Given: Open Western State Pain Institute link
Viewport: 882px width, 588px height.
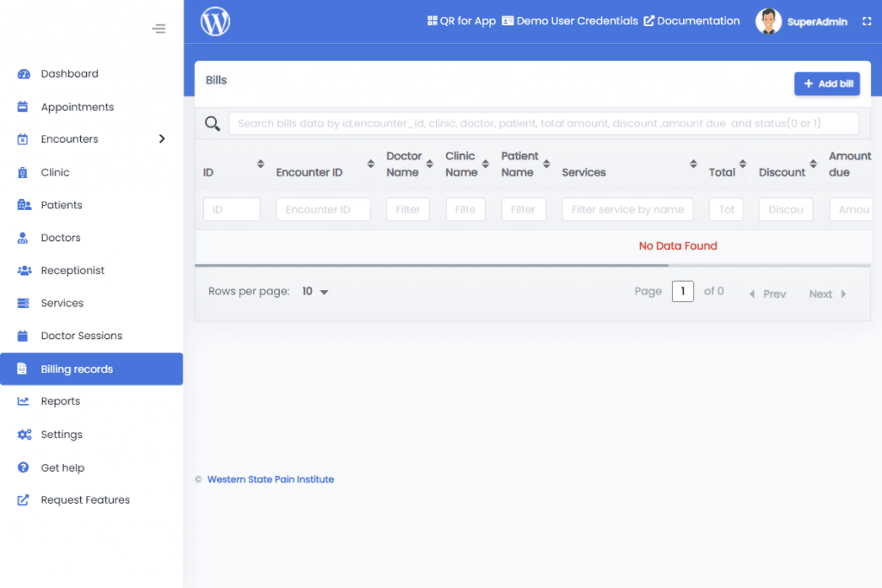Looking at the screenshot, I should 270,480.
